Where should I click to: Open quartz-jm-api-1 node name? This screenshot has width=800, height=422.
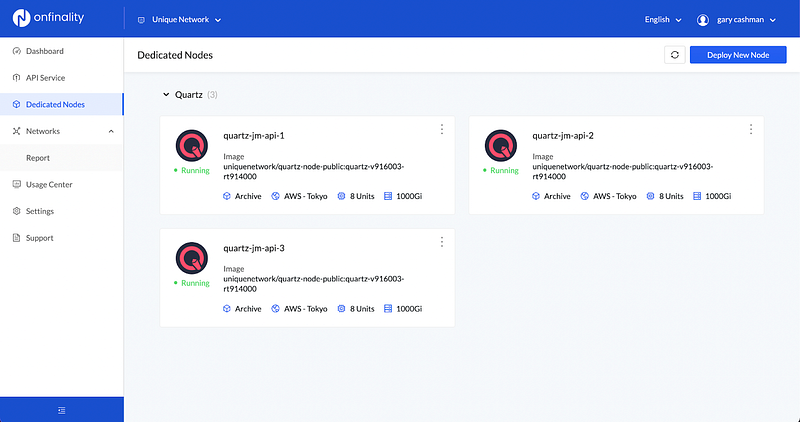(x=254, y=136)
